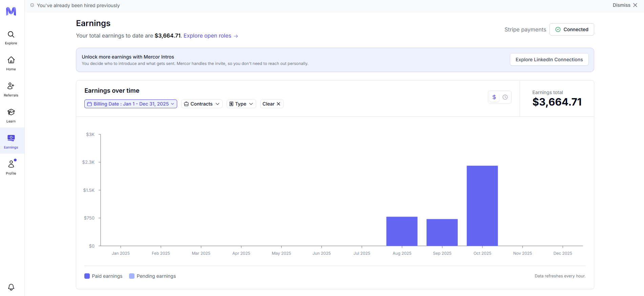644x296 pixels.
Task: Expand the Contracts filter dropdown
Action: 202,104
